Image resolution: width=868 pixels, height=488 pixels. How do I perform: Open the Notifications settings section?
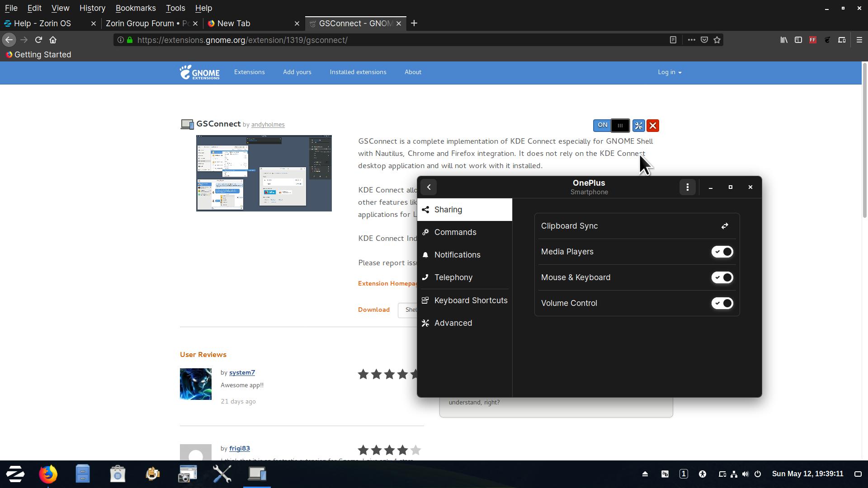[x=457, y=254]
